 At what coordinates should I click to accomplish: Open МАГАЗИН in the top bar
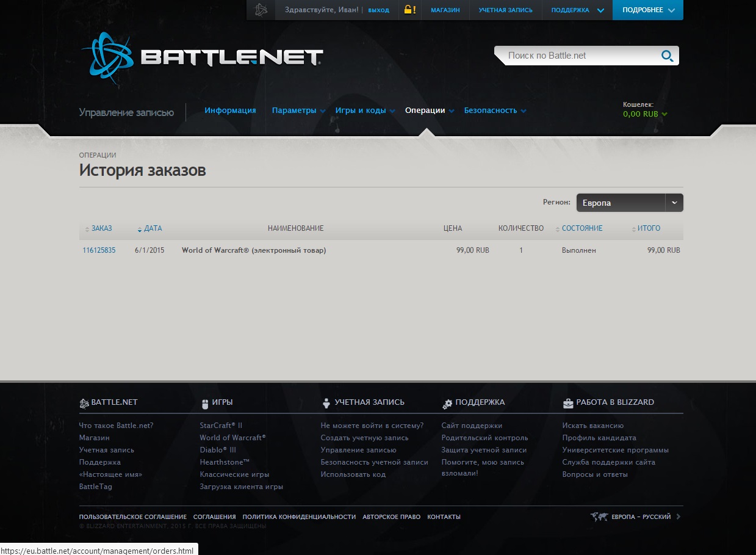point(445,10)
